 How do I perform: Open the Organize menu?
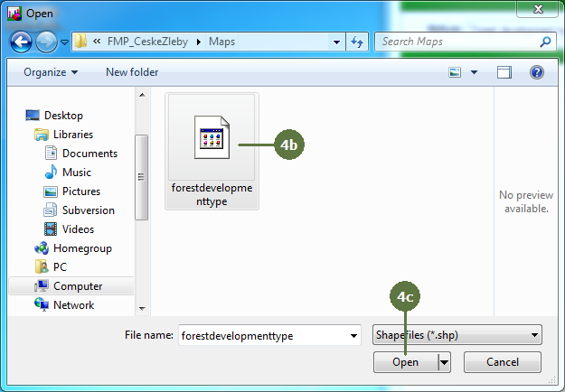click(x=51, y=72)
